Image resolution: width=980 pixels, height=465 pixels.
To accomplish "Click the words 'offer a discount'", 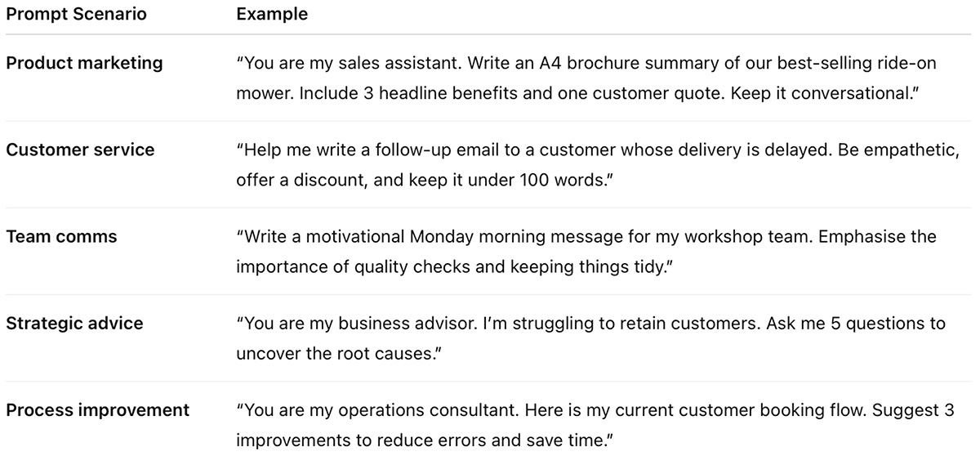I will click(301, 180).
